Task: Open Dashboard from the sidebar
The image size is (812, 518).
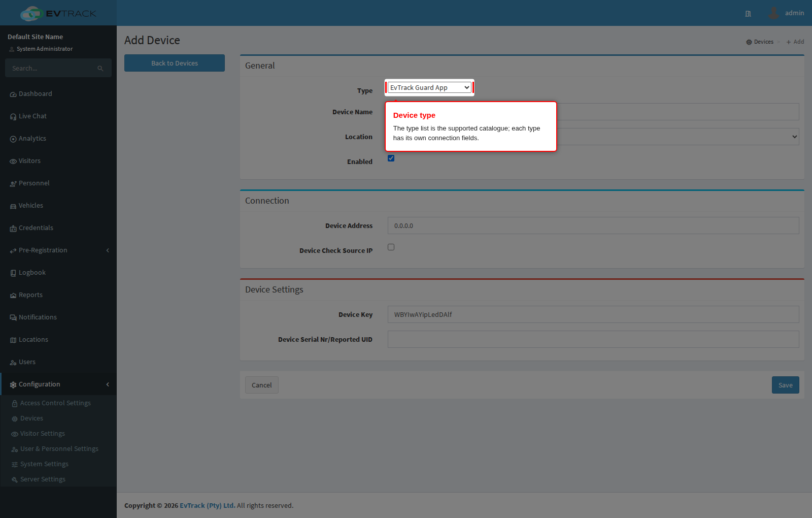Action: click(58, 94)
